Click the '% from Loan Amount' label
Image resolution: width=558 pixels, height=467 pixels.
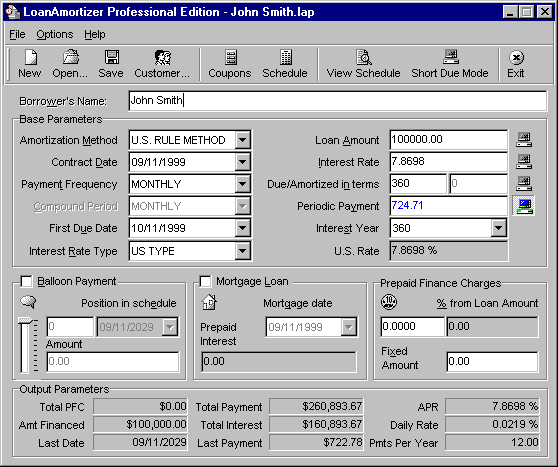pos(487,303)
